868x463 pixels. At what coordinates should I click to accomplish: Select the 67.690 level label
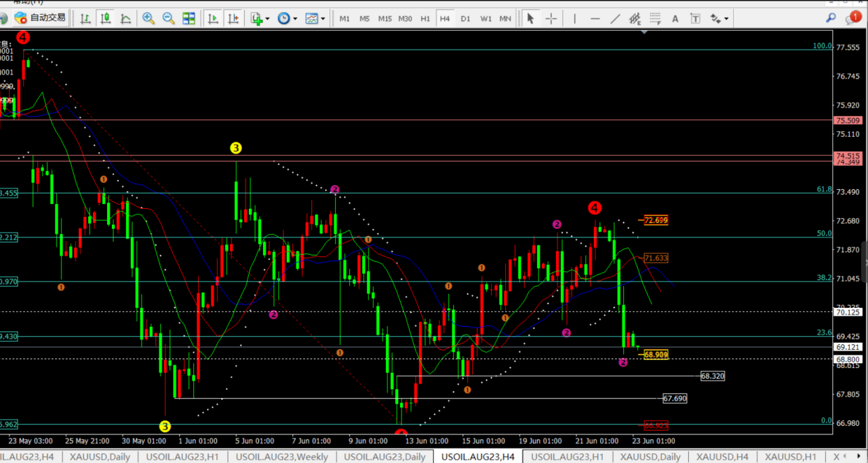(675, 399)
